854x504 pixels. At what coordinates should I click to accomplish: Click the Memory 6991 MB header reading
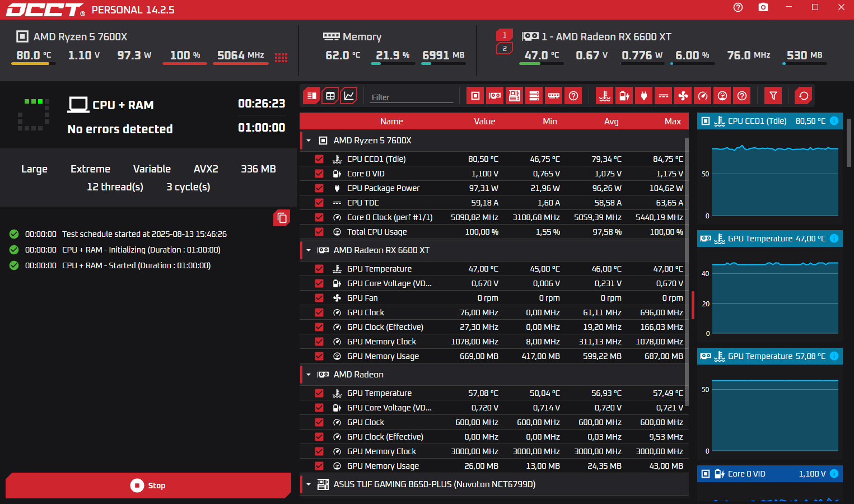point(444,55)
